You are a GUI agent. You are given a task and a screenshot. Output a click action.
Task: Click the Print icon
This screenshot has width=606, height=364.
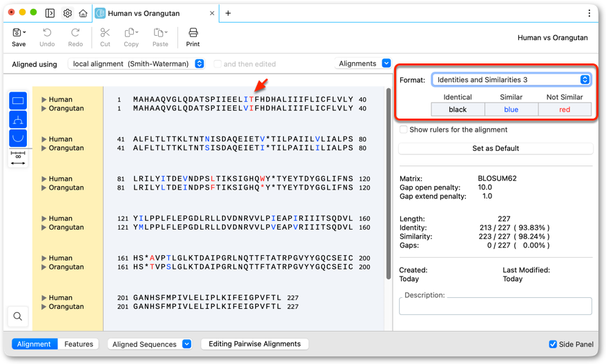coord(193,32)
